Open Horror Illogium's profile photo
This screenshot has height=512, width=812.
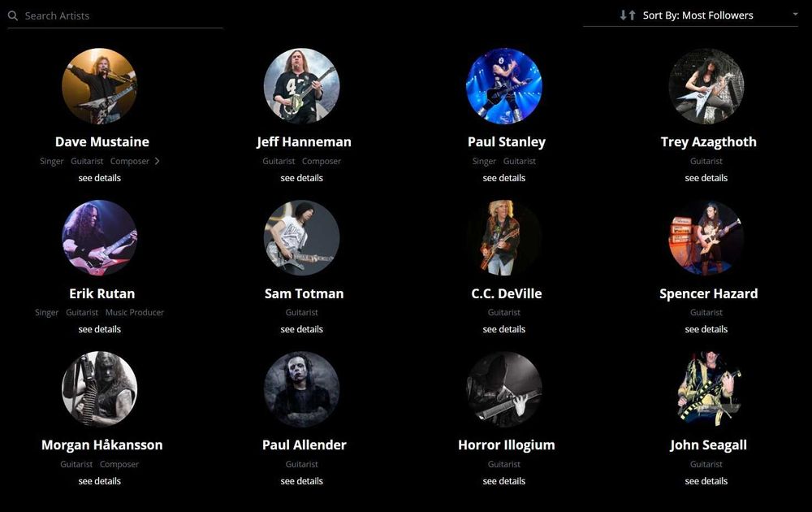pyautogui.click(x=504, y=389)
